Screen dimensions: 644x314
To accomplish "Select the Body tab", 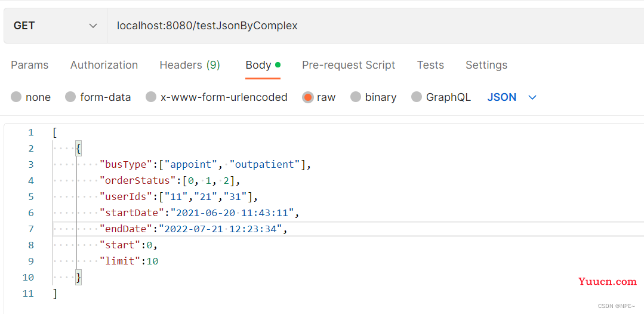I will (263, 65).
